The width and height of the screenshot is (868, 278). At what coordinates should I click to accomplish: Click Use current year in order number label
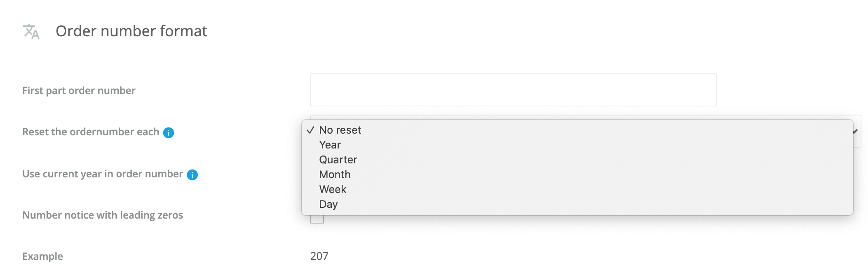pyautogui.click(x=103, y=174)
